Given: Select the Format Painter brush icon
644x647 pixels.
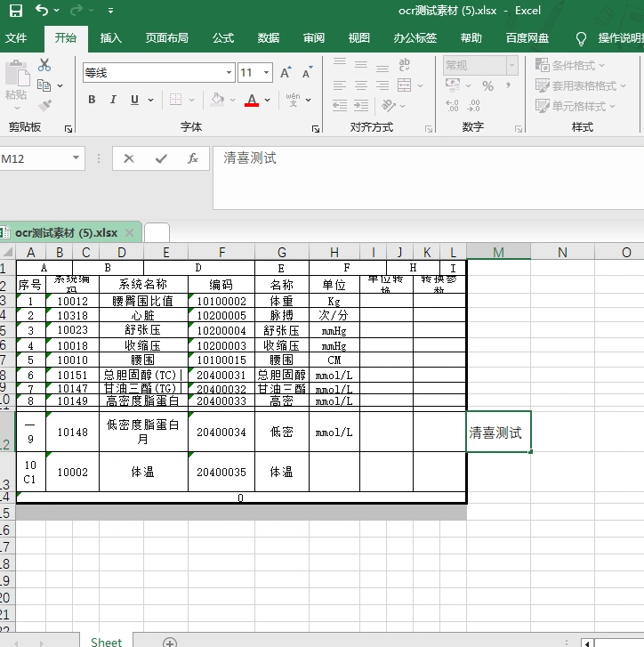Looking at the screenshot, I should click(x=44, y=105).
